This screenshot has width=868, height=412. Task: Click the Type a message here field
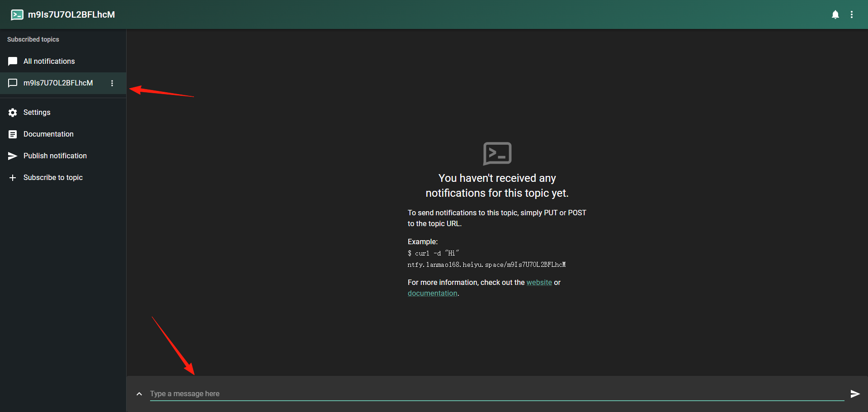pos(497,394)
